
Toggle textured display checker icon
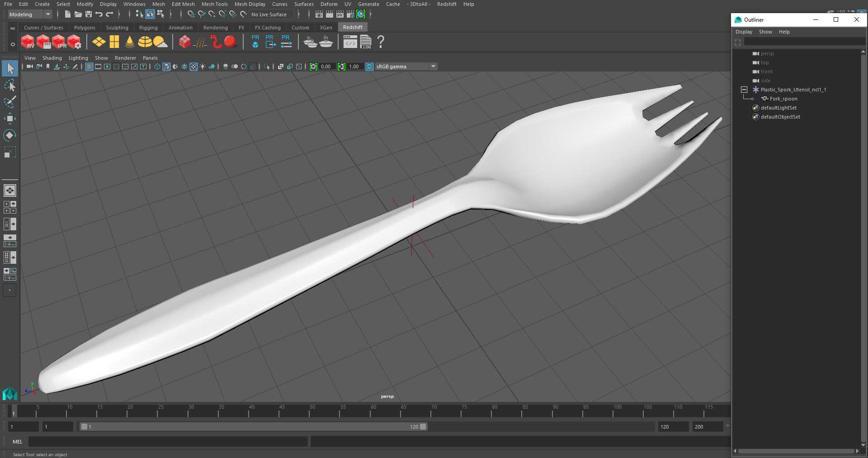pos(193,67)
